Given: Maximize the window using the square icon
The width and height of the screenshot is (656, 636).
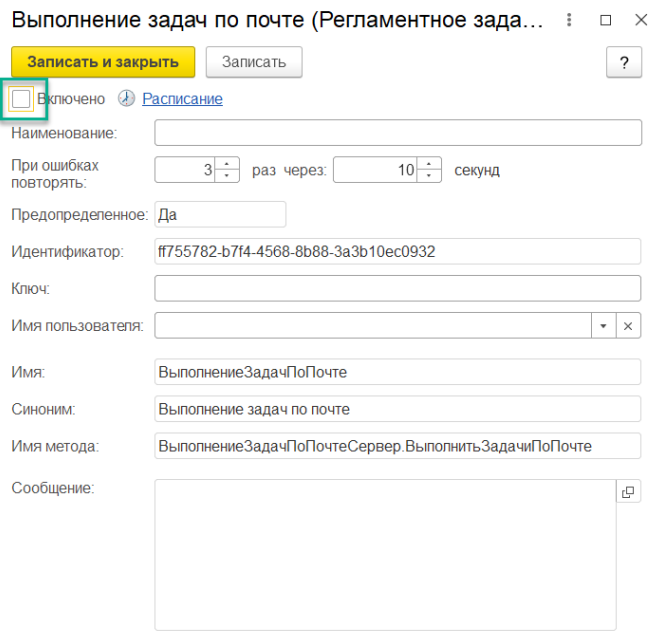Looking at the screenshot, I should coord(604,21).
